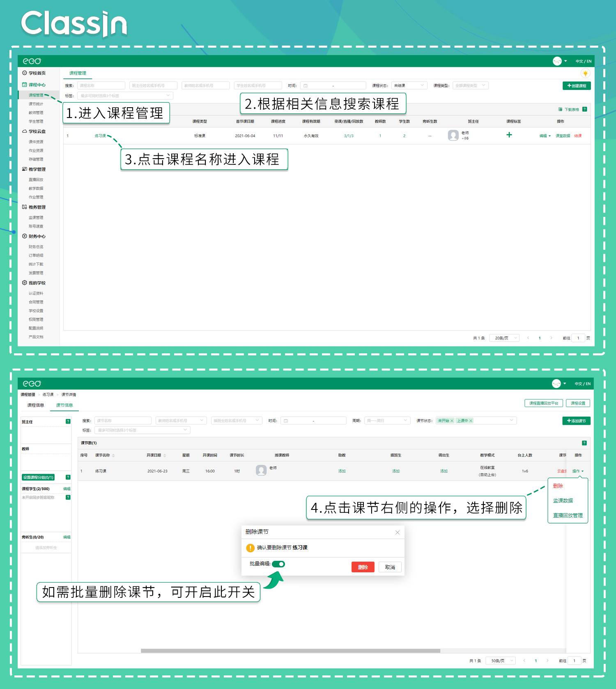Click 课程直播回放平台 button
The height and width of the screenshot is (689, 616).
(x=543, y=403)
